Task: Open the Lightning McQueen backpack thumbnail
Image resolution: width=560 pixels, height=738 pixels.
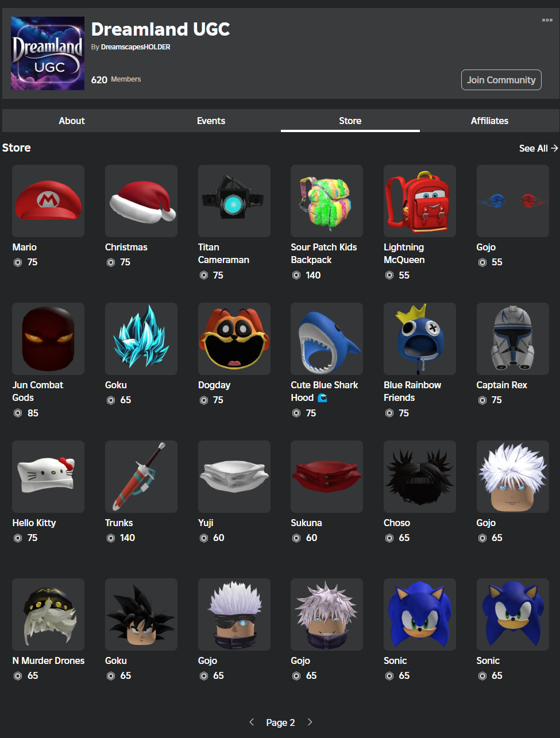Action: tap(420, 201)
